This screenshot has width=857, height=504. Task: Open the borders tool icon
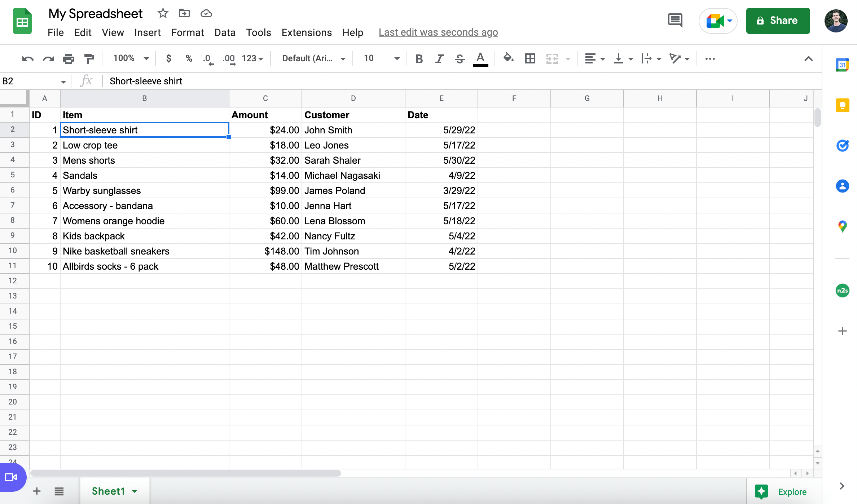tap(530, 58)
